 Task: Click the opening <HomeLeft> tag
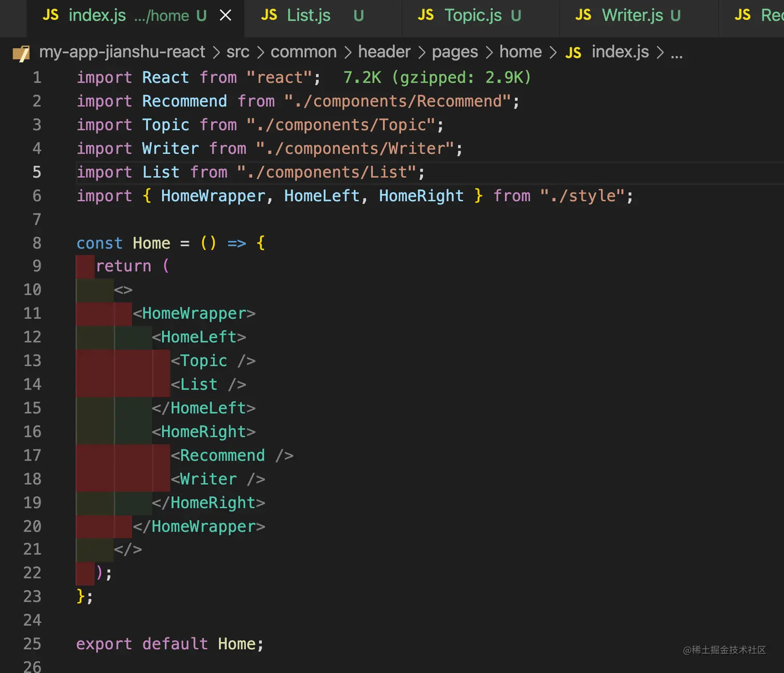(199, 337)
